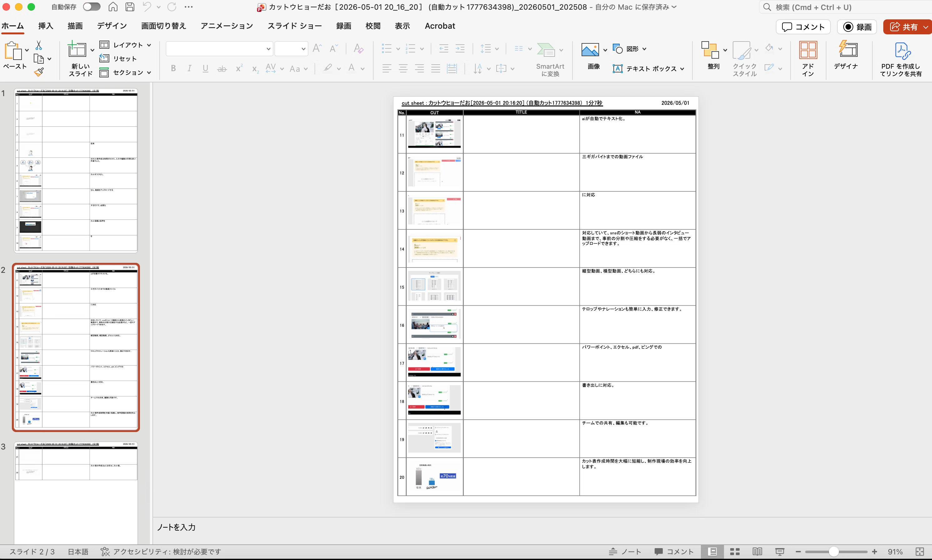This screenshot has height=560, width=932.
Task: Start slideshow from status bar icon
Action: coord(780,552)
